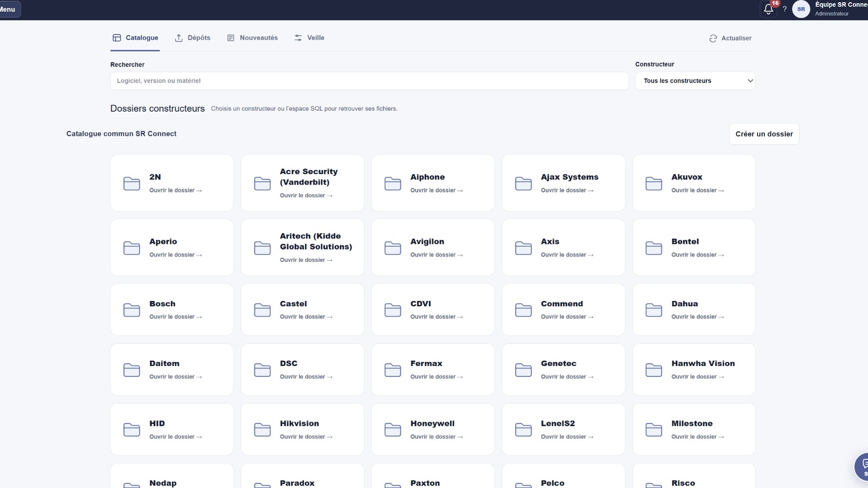Open the Hikvision folder icon

(x=262, y=430)
